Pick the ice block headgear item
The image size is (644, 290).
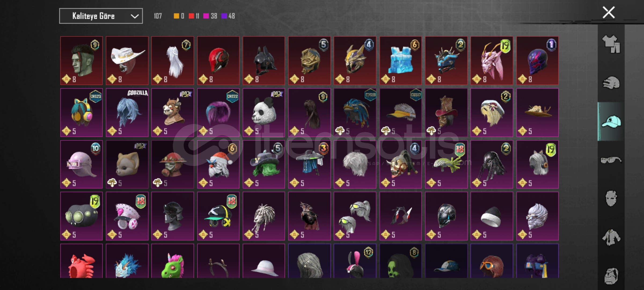(401, 61)
